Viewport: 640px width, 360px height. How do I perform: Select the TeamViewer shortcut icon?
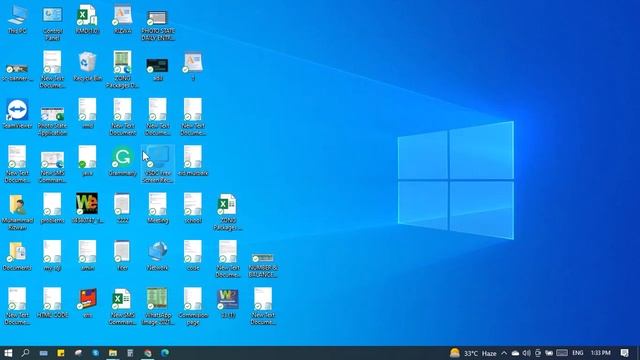point(17,114)
